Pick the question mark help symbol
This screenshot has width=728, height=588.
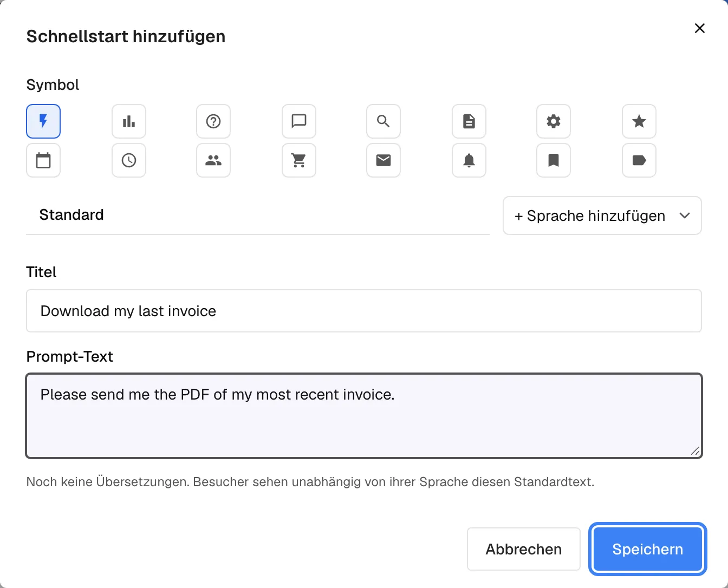(213, 121)
